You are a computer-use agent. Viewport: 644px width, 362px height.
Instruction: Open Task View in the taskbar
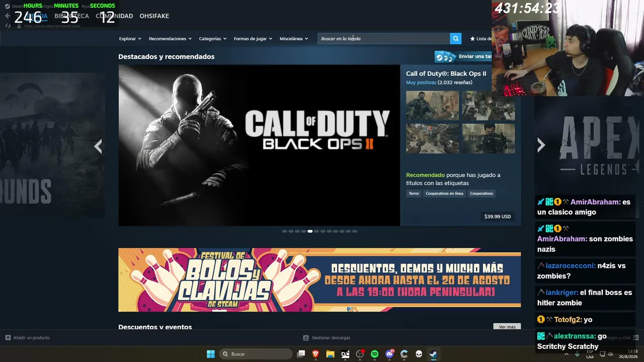point(301,354)
